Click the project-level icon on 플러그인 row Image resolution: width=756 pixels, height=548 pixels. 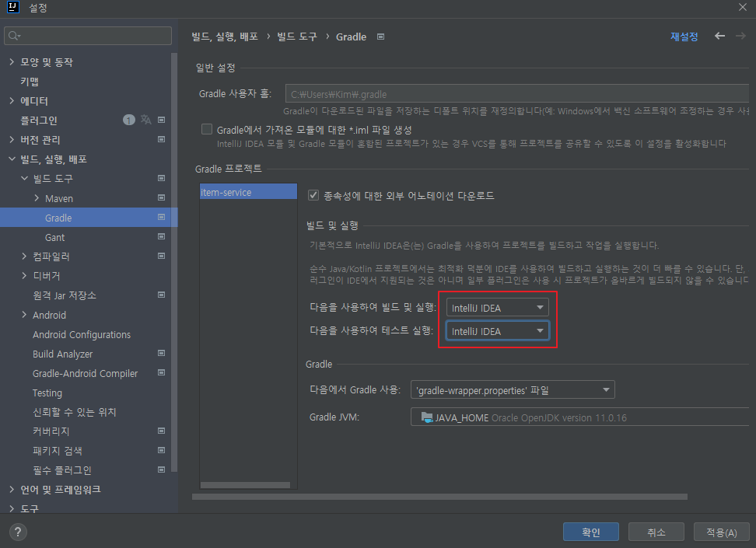click(x=162, y=120)
